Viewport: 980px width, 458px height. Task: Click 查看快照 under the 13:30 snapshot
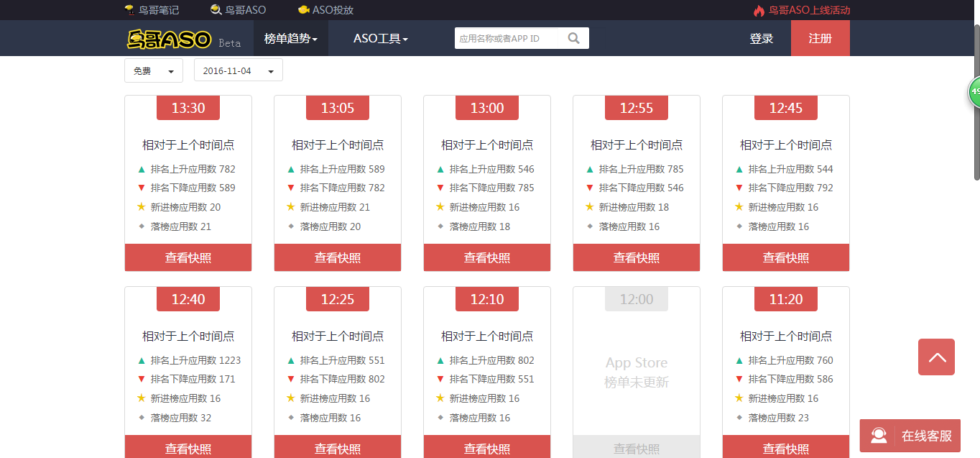pos(188,257)
